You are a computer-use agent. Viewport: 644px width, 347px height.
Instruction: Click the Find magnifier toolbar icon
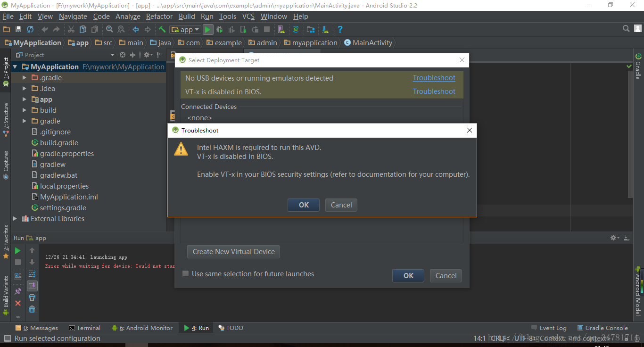(x=109, y=29)
